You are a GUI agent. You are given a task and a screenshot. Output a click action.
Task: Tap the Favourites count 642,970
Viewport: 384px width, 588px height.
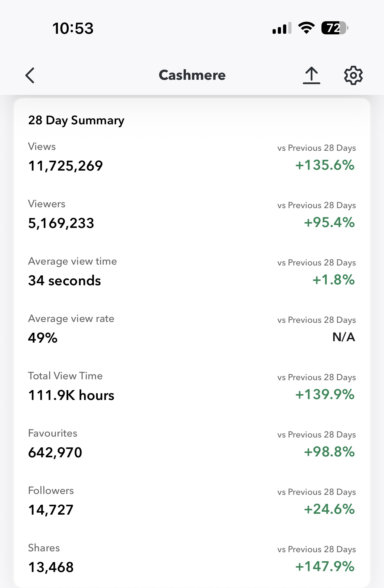[55, 453]
